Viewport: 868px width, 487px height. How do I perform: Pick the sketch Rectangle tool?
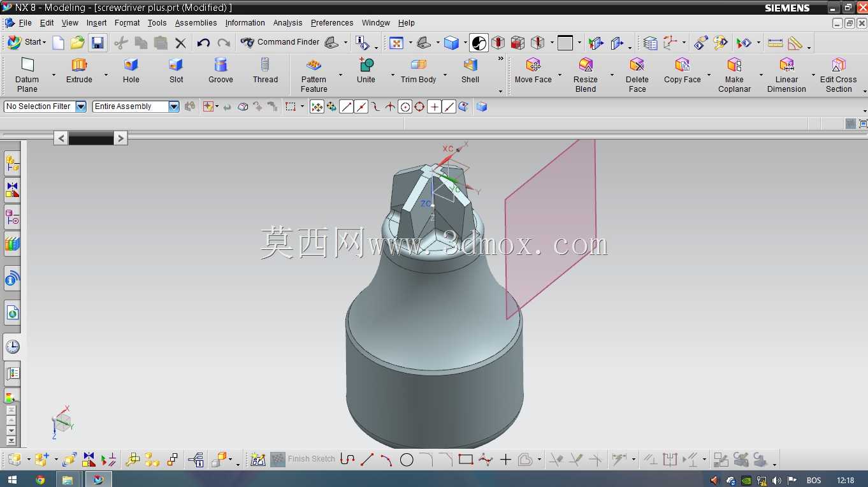coord(466,460)
